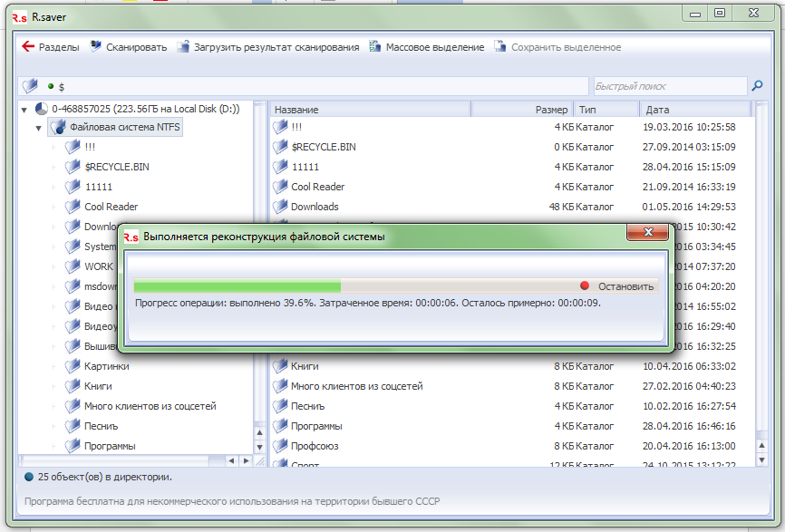Click Загрузить результат сканирования icon
This screenshot has width=785, height=532.
click(x=184, y=47)
